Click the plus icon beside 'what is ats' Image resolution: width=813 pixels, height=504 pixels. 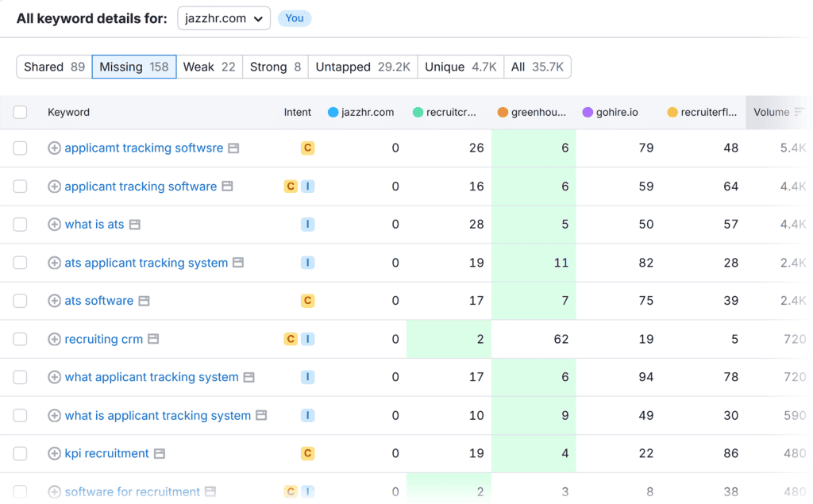(x=54, y=225)
